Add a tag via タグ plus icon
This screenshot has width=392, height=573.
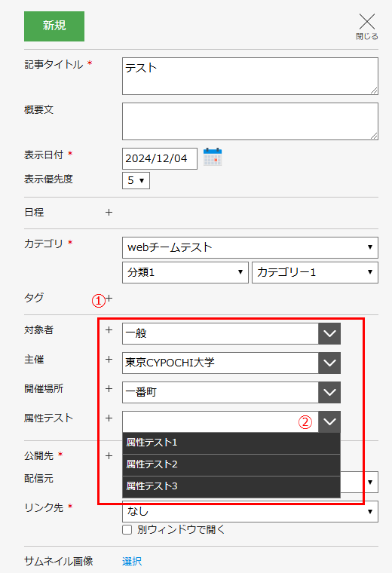[x=109, y=299]
